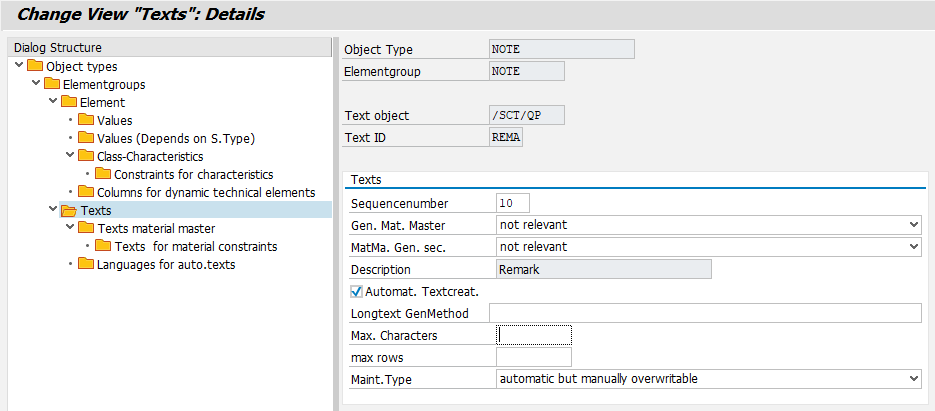935x411 pixels.
Task: Uncheck the Automat. Textcreat. checkbox
Action: click(356, 292)
